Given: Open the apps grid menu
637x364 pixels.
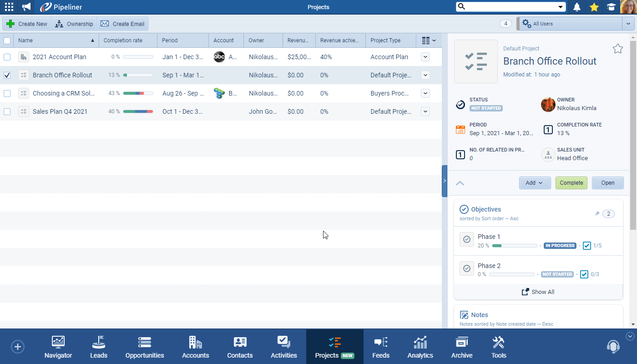Looking at the screenshot, I should coord(9,7).
